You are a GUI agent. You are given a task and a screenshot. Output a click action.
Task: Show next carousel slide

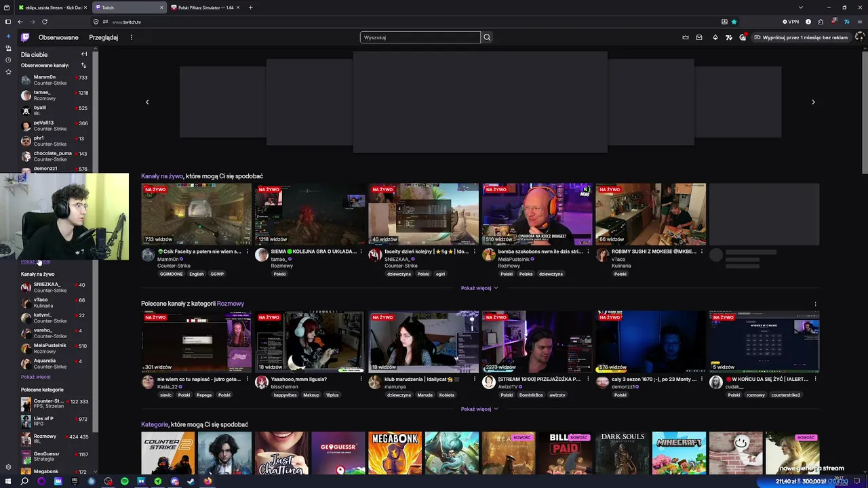click(813, 102)
